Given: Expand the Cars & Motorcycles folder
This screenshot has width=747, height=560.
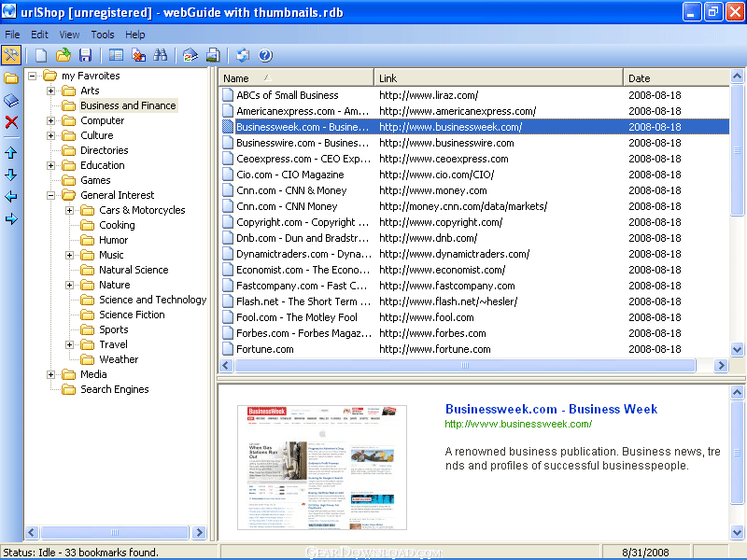Looking at the screenshot, I should pyautogui.click(x=69, y=210).
